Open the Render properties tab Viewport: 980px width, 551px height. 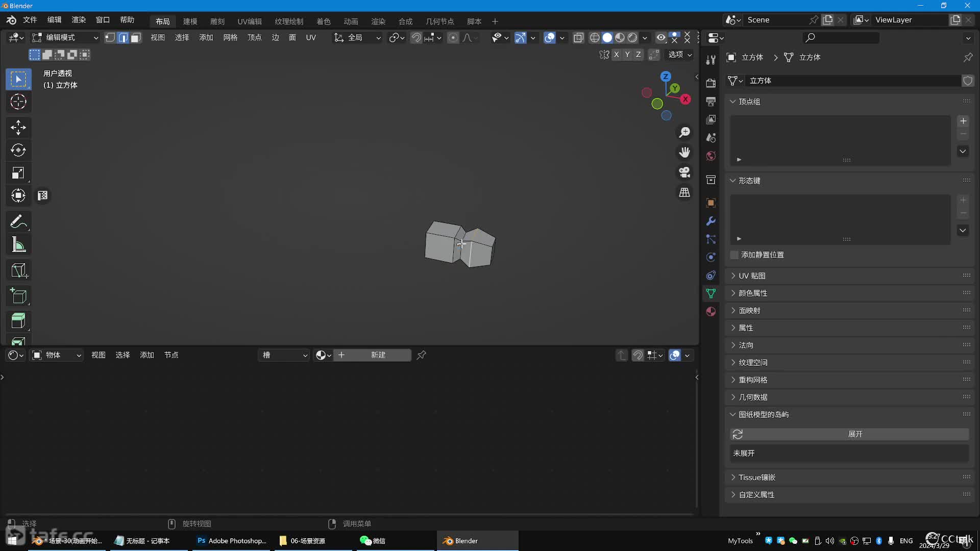[x=710, y=83]
